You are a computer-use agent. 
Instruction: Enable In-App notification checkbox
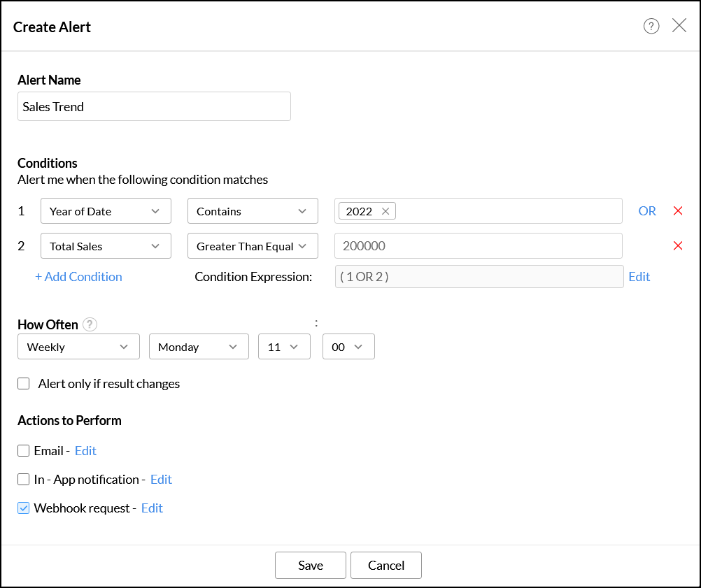pos(24,480)
